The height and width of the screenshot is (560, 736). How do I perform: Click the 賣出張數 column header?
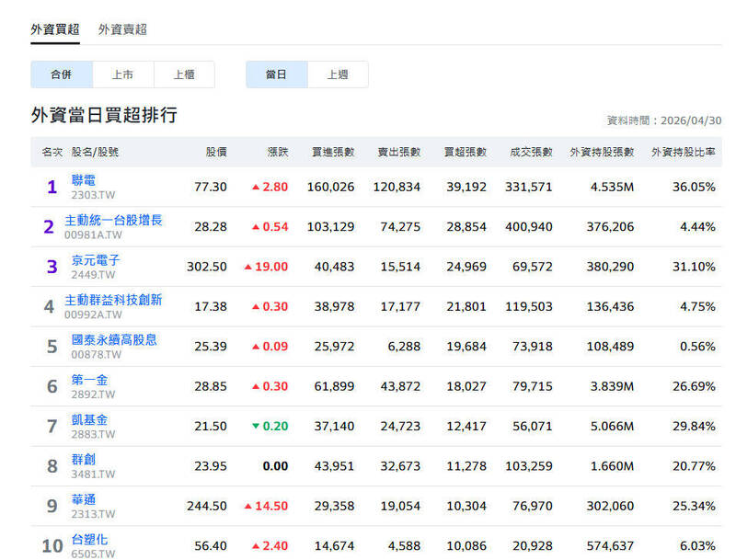[x=399, y=152]
